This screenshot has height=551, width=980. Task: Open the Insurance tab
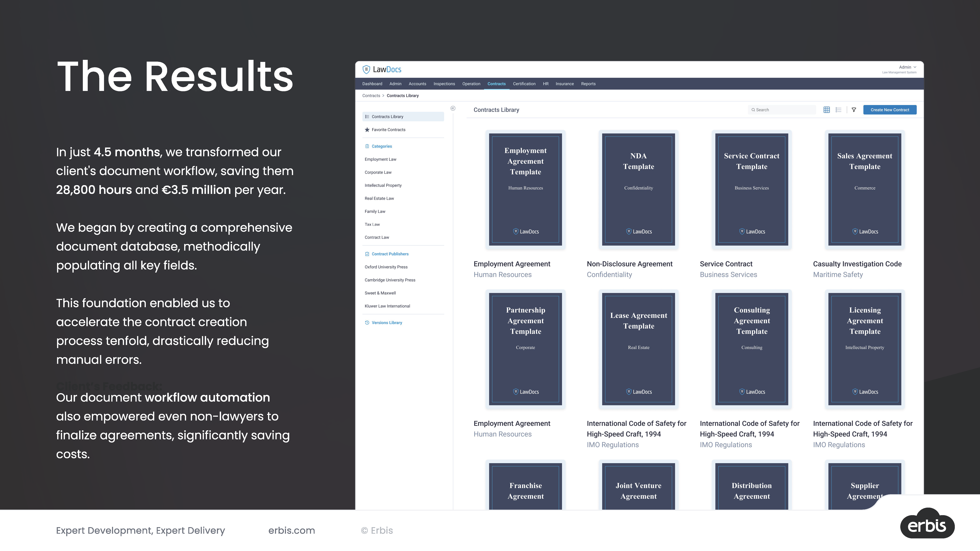565,84
